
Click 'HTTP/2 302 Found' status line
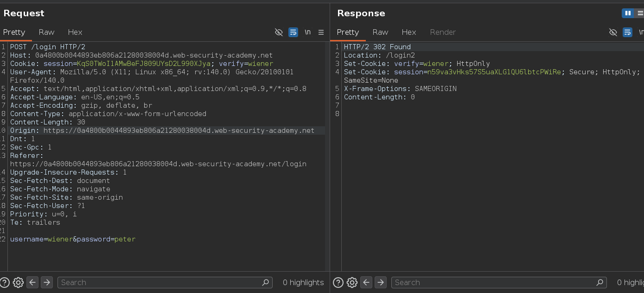(x=377, y=47)
